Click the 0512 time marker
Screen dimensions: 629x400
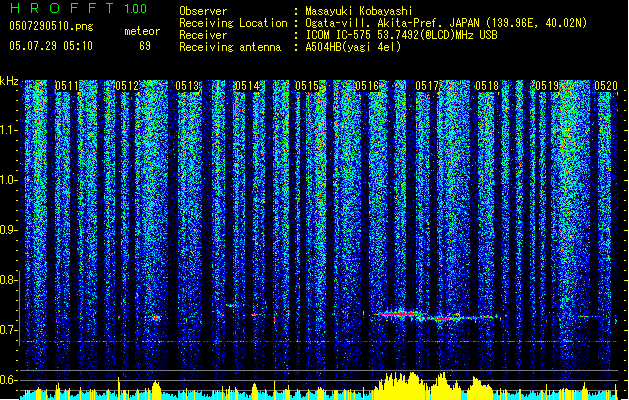pyautogui.click(x=127, y=86)
